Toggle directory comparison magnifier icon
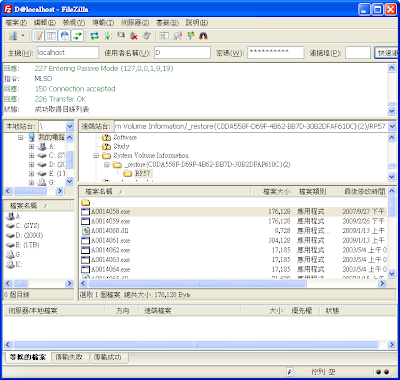The width and height of the screenshot is (400, 380). click(x=177, y=36)
